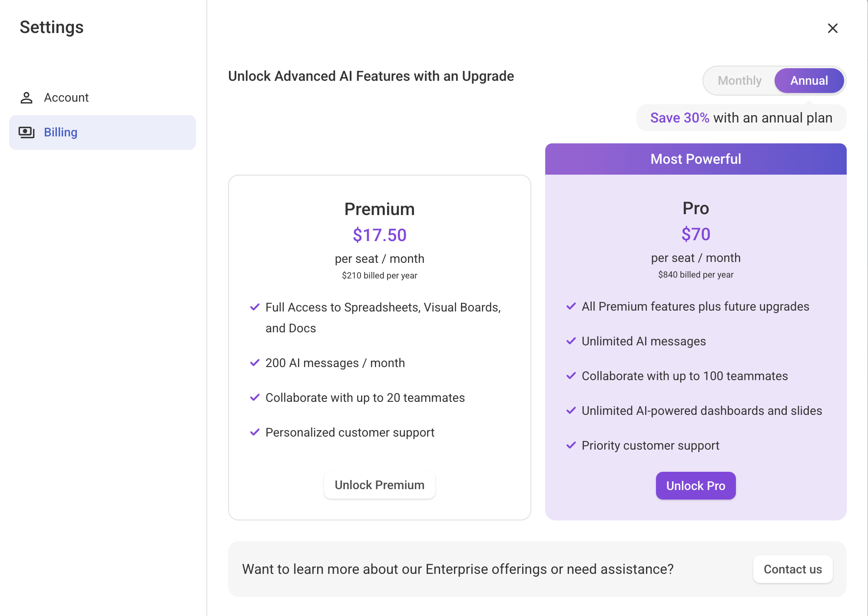Click the Premium plan title
The image size is (868, 616).
pos(379,209)
